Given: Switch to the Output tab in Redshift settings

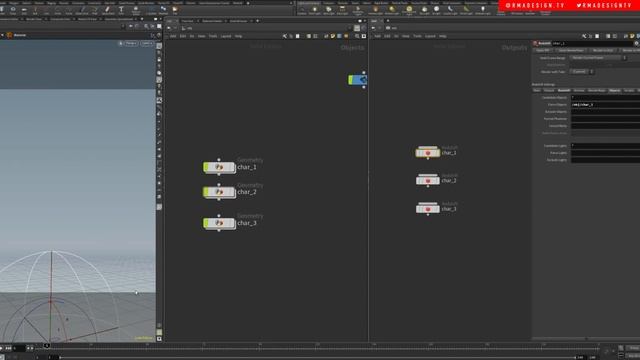Looking at the screenshot, I should pos(549,91).
